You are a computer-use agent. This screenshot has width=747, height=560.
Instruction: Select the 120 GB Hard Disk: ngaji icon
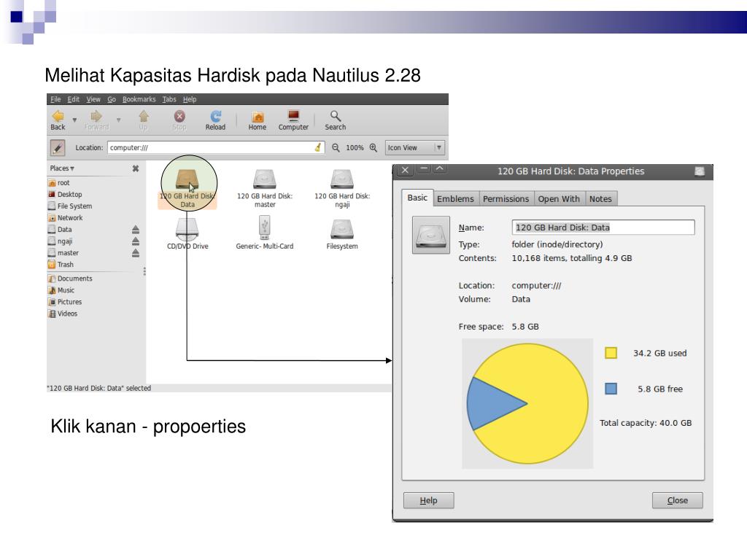342,189
